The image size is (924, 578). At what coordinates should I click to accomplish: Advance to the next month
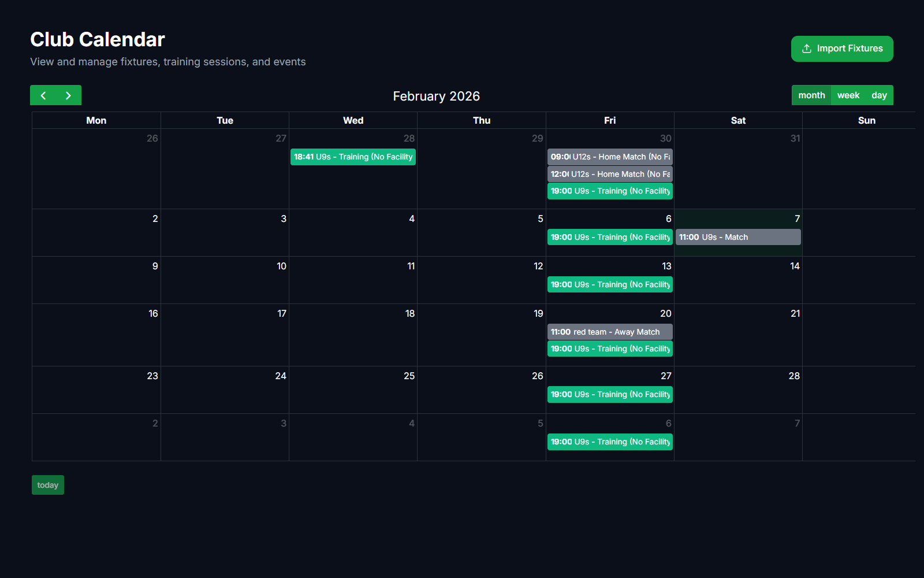pyautogui.click(x=68, y=95)
